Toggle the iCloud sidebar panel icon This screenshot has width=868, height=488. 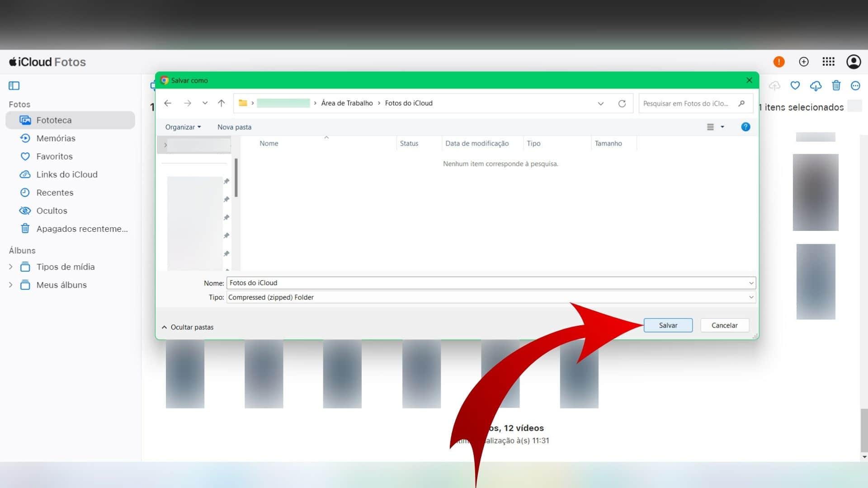click(14, 85)
